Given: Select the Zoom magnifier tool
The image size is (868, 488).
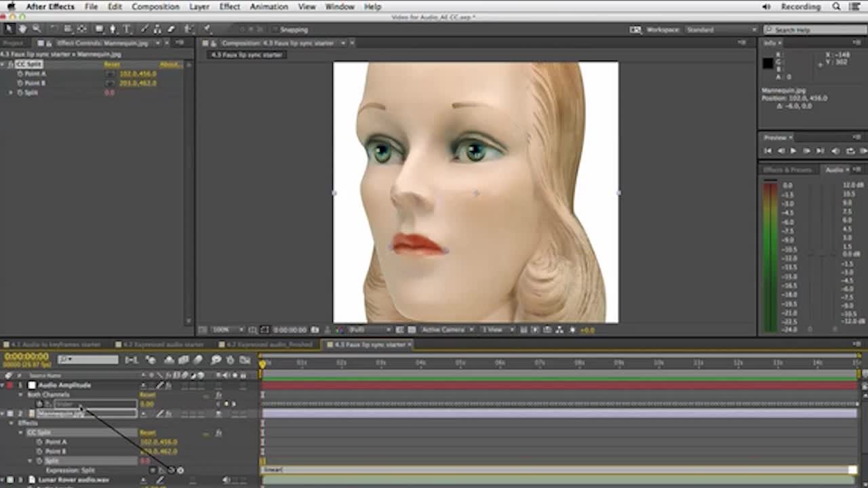Looking at the screenshot, I should coord(37,29).
